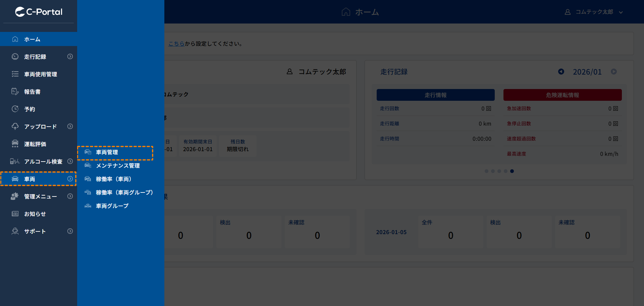Click the メンテナンス管理 submenu icon
Image resolution: width=644 pixels, height=306 pixels.
tap(88, 166)
